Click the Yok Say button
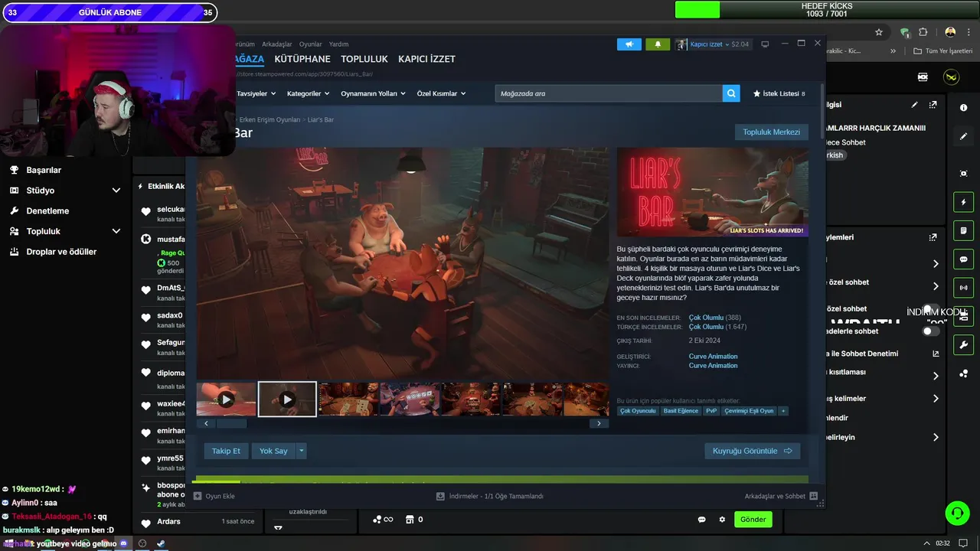 273,451
